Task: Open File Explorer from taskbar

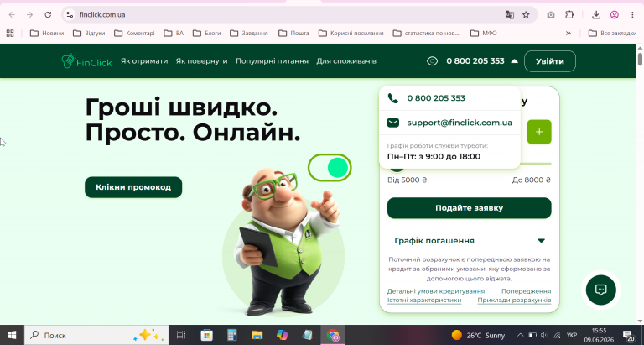Action: coord(257,335)
